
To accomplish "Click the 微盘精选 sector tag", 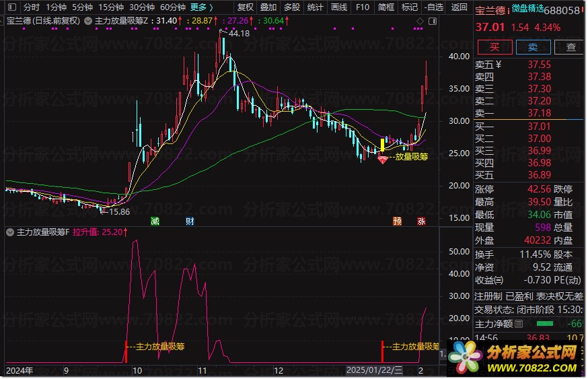I will 527,9.
